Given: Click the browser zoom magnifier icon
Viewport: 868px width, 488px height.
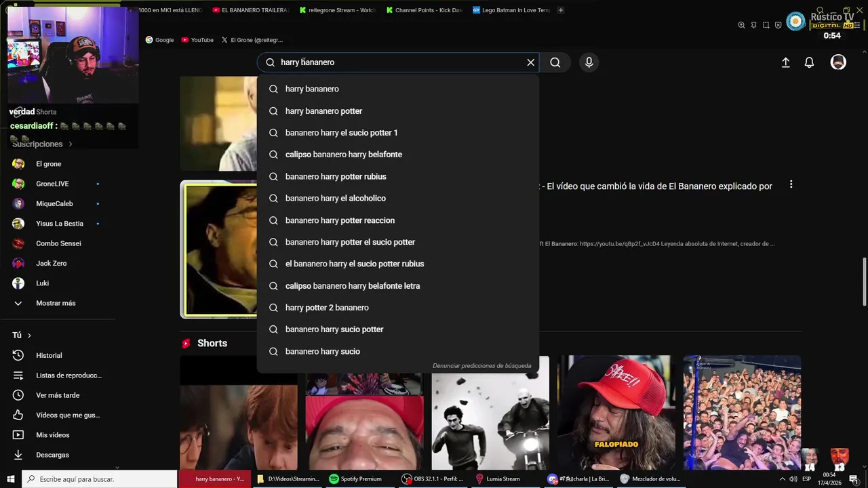Looking at the screenshot, I should click(x=741, y=25).
